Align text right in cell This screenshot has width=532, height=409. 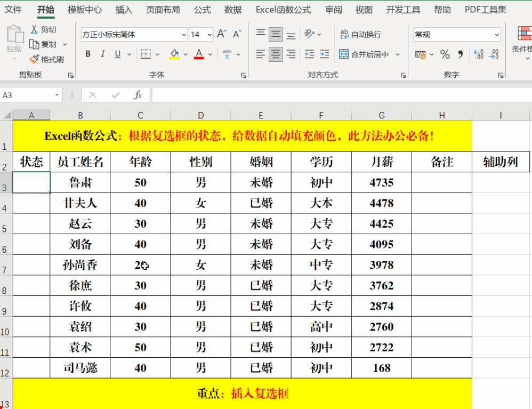(x=291, y=54)
